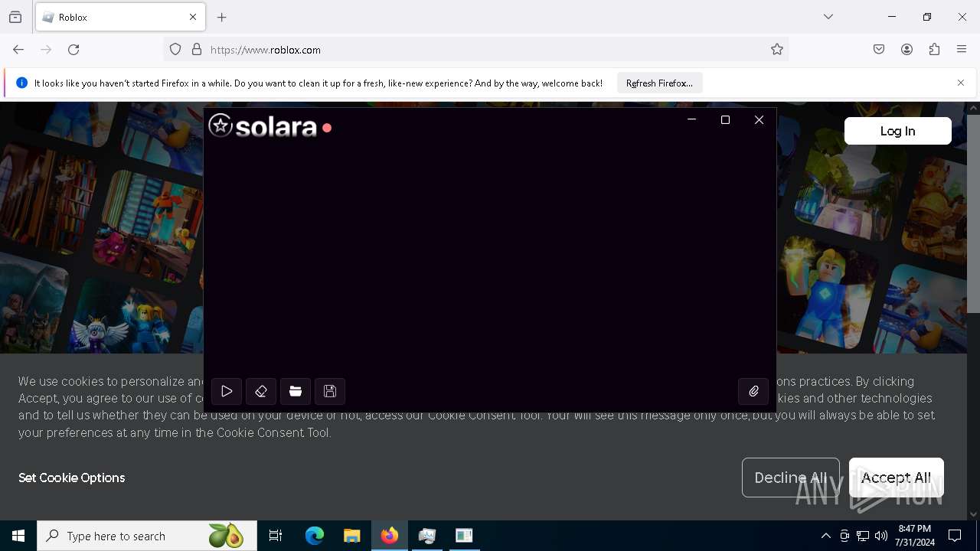Switch to Firefox in the taskbar
This screenshot has width=980, height=551.
tap(390, 536)
